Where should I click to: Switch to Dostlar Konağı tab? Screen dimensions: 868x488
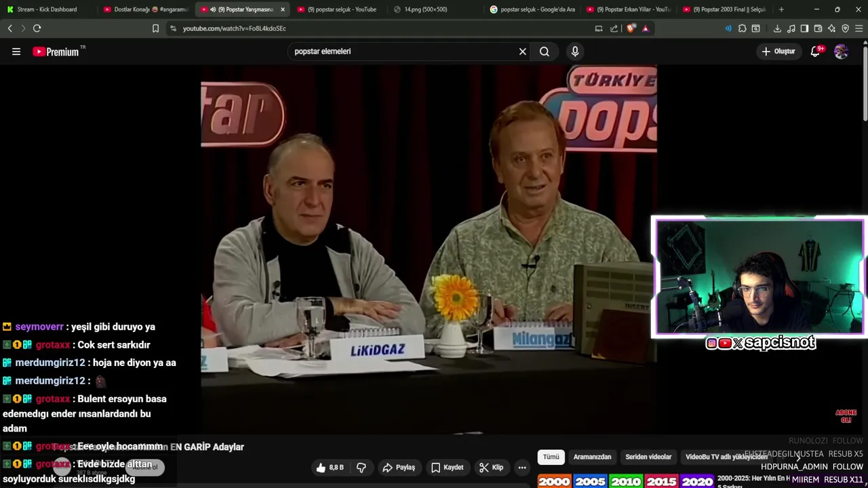click(146, 9)
